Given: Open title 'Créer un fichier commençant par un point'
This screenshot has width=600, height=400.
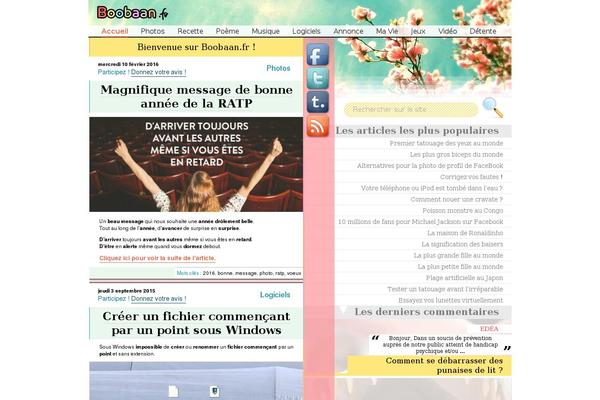Looking at the screenshot, I should (x=196, y=323).
